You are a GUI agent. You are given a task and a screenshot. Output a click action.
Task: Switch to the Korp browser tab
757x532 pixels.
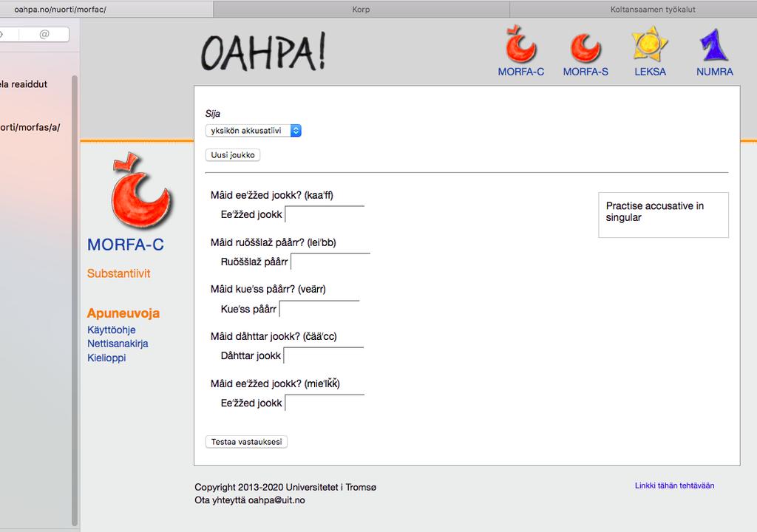[x=361, y=9]
